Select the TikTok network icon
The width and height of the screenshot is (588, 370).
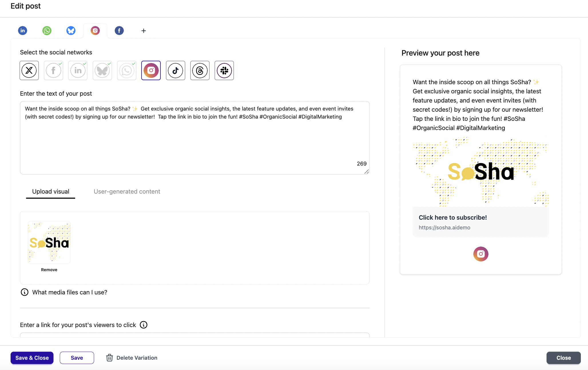(176, 70)
